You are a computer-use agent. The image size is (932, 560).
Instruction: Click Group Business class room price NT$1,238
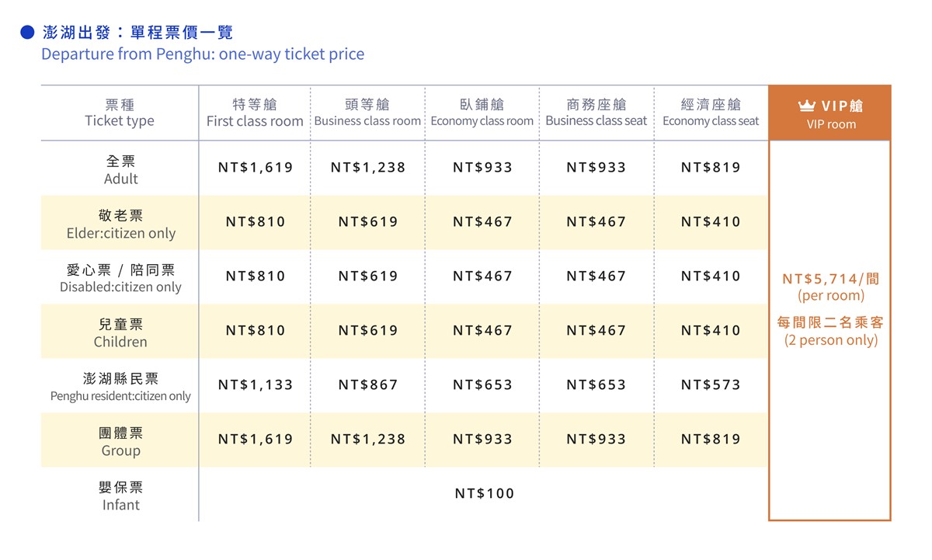[368, 440]
